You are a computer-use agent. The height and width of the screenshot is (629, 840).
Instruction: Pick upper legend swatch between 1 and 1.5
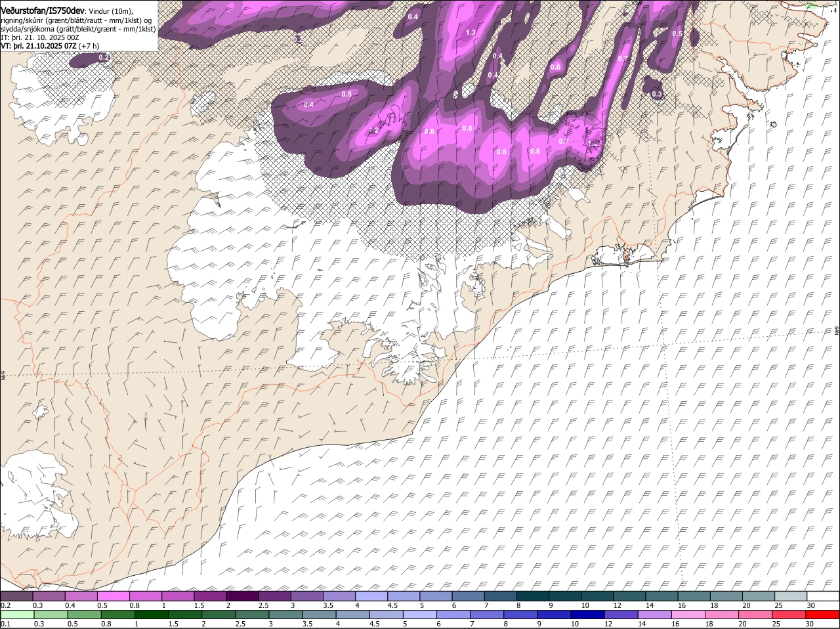coord(178,596)
